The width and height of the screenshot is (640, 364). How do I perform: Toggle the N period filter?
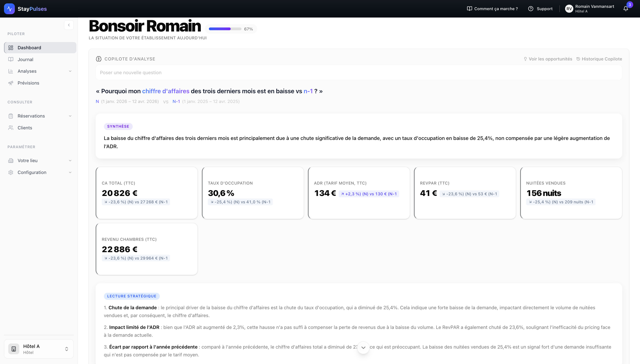pyautogui.click(x=97, y=101)
